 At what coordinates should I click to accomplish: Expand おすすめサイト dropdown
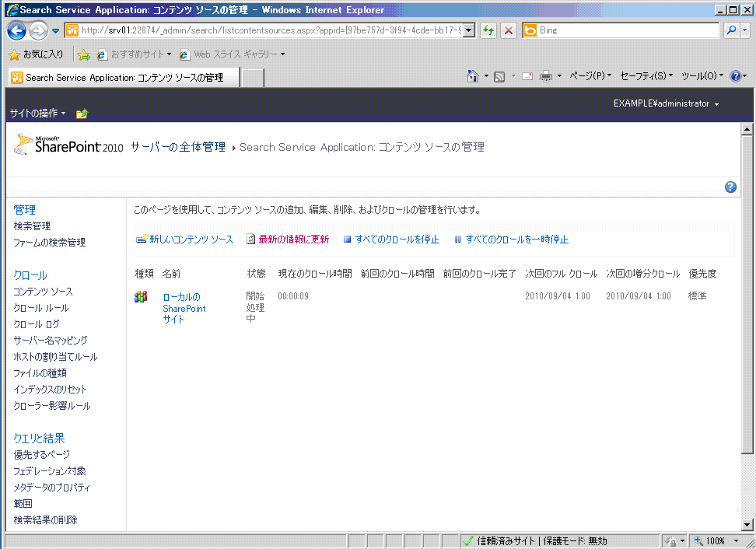(169, 54)
